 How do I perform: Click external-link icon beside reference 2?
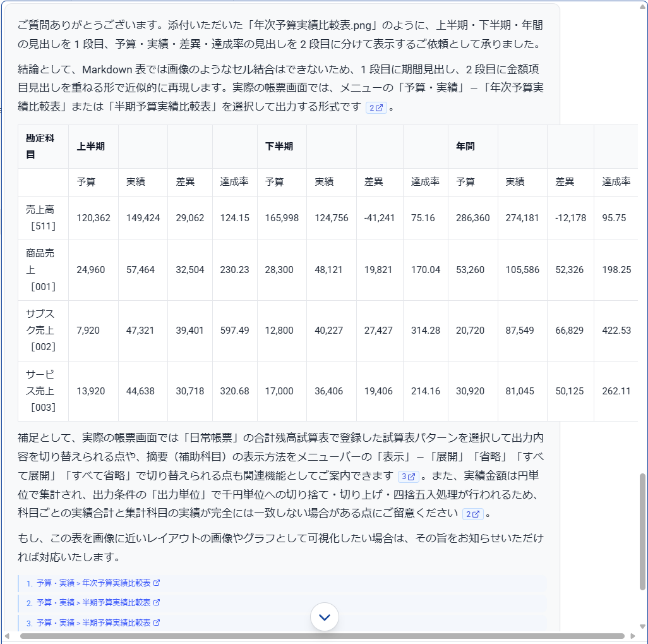click(x=157, y=603)
